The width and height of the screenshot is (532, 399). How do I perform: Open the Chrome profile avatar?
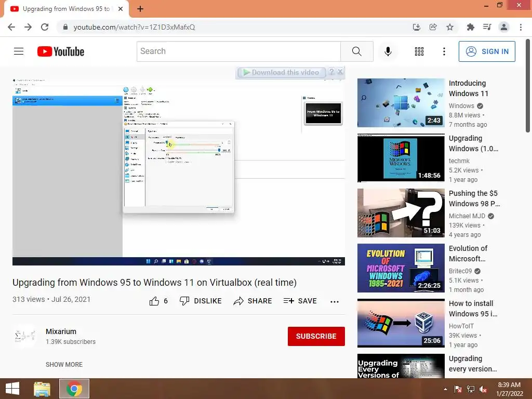tap(504, 27)
